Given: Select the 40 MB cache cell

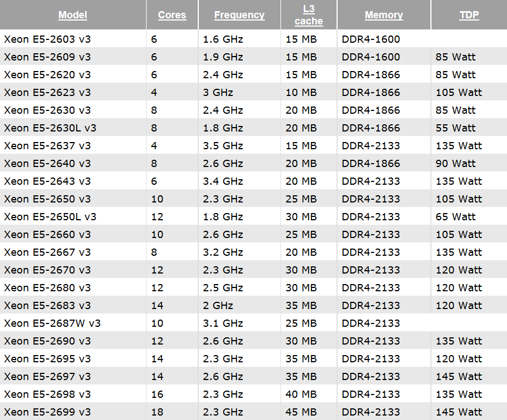Looking at the screenshot, I should point(301,394).
